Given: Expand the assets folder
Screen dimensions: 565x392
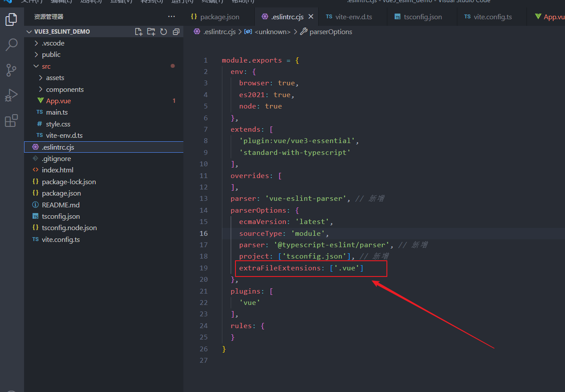Looking at the screenshot, I should (x=104, y=77).
